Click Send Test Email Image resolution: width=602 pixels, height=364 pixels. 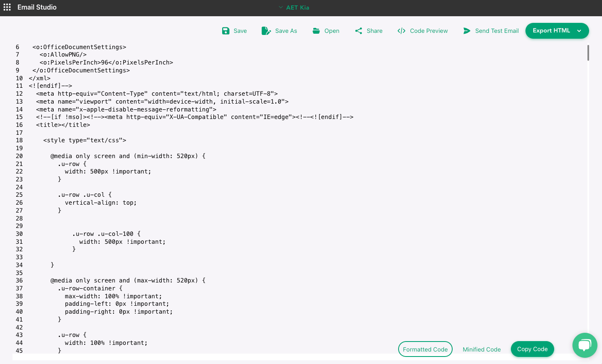coord(497,31)
